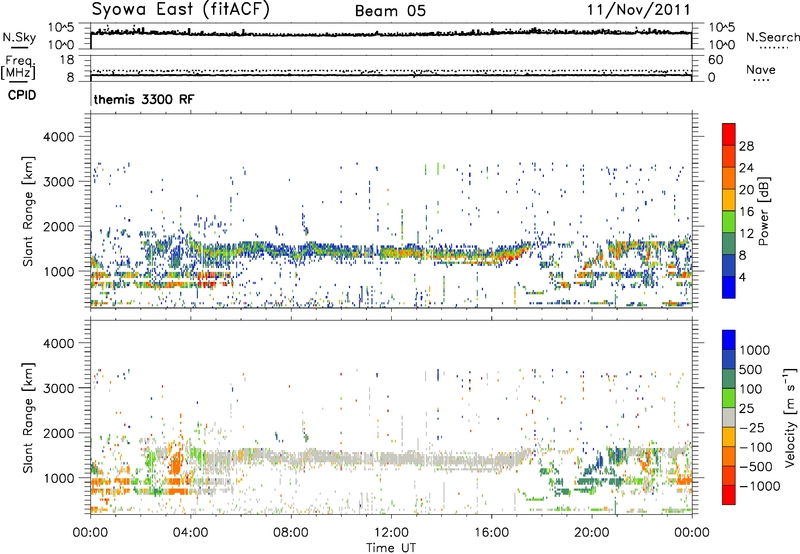This screenshot has height=554, width=800.
Task: Click the '4' power colorbar label
Action: (742, 277)
